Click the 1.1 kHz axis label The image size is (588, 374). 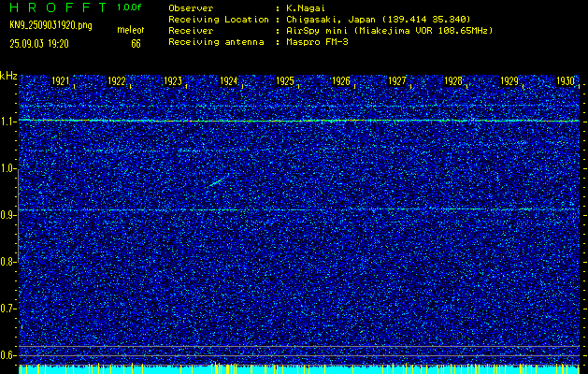click(8, 122)
